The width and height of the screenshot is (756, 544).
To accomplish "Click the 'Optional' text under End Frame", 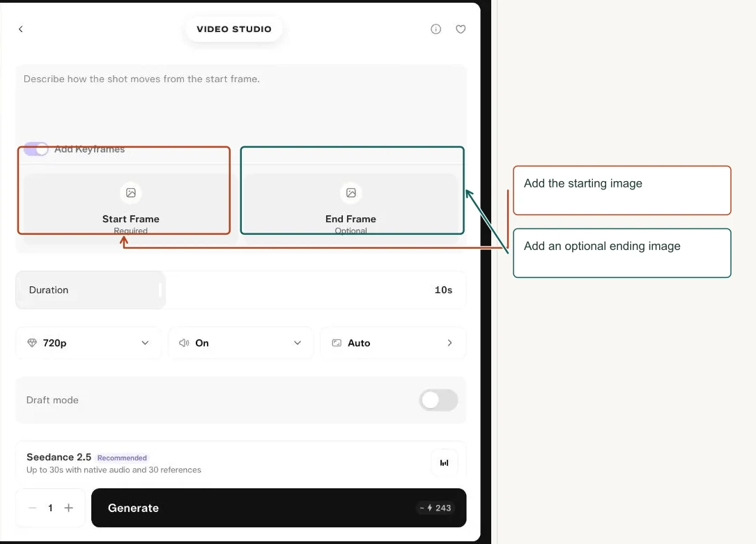I will pos(351,231).
